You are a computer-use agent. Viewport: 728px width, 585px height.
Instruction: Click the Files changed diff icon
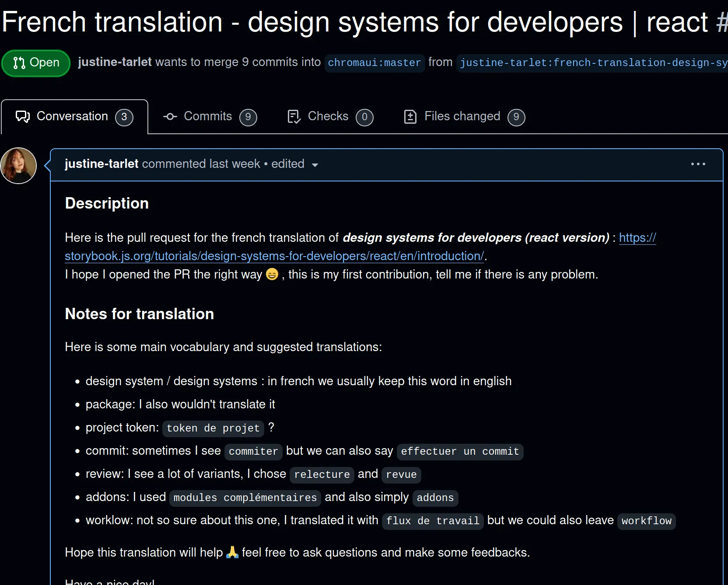pyautogui.click(x=410, y=117)
